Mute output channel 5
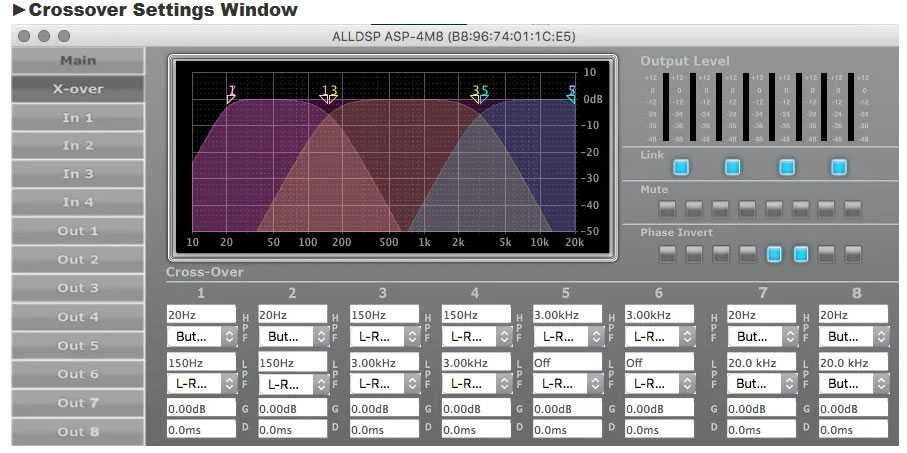The width and height of the screenshot is (907, 453). pyautogui.click(x=774, y=208)
